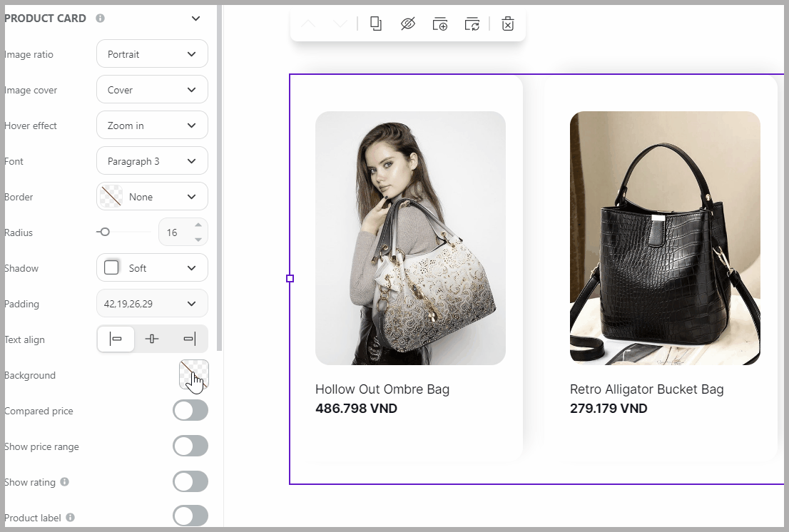
Task: Open the Hover effect Zoom in dropdown
Action: [x=152, y=126]
